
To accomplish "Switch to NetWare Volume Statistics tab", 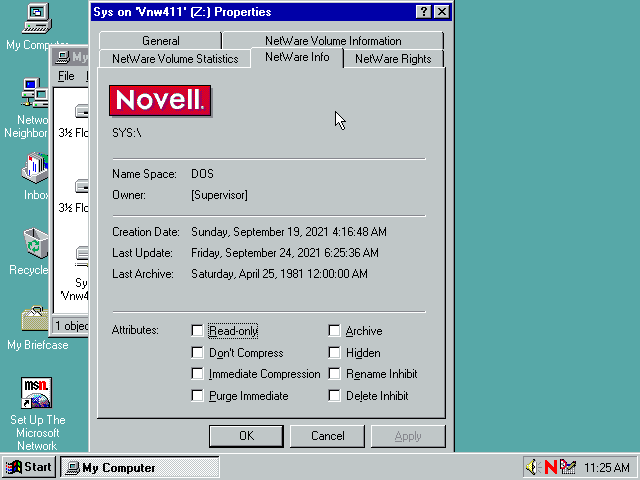I will [175, 59].
